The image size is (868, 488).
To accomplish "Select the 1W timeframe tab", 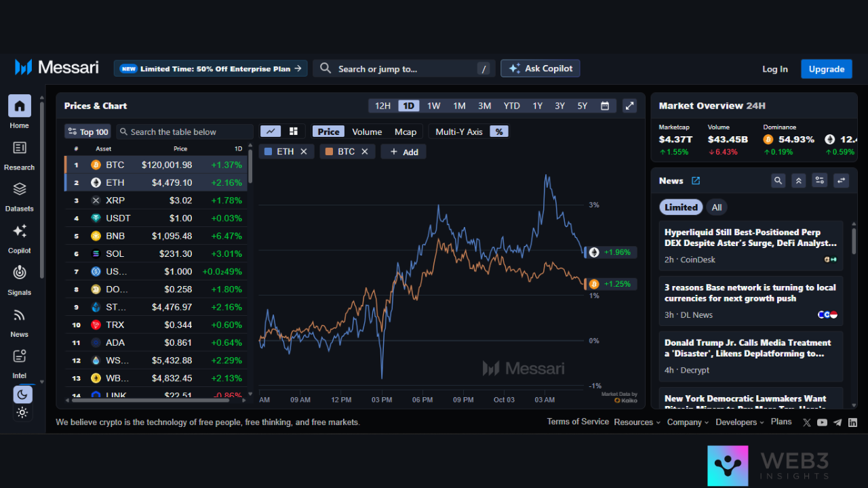I will point(434,106).
